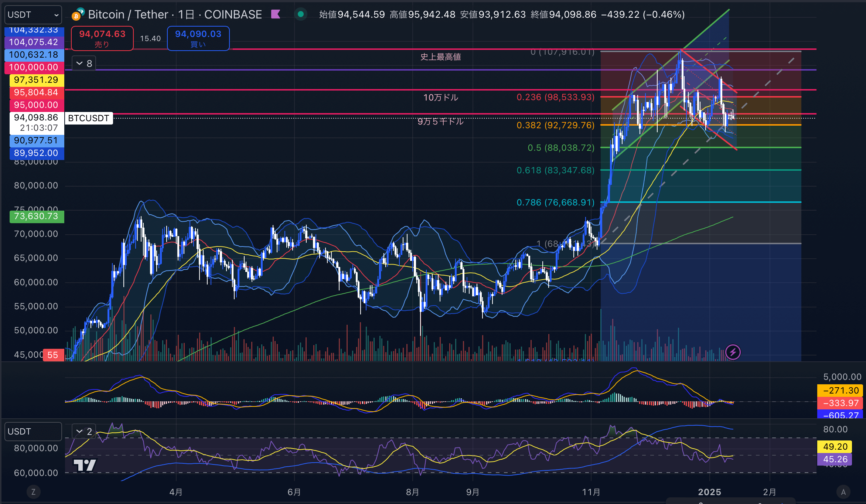Click the 45.26 purple RSI value label
The width and height of the screenshot is (866, 504).
pyautogui.click(x=835, y=459)
